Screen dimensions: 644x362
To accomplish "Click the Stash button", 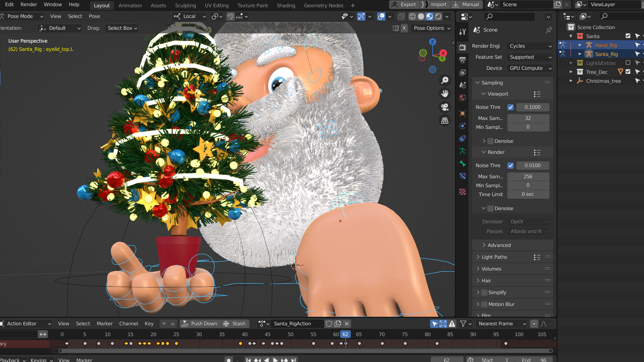I will [235, 324].
